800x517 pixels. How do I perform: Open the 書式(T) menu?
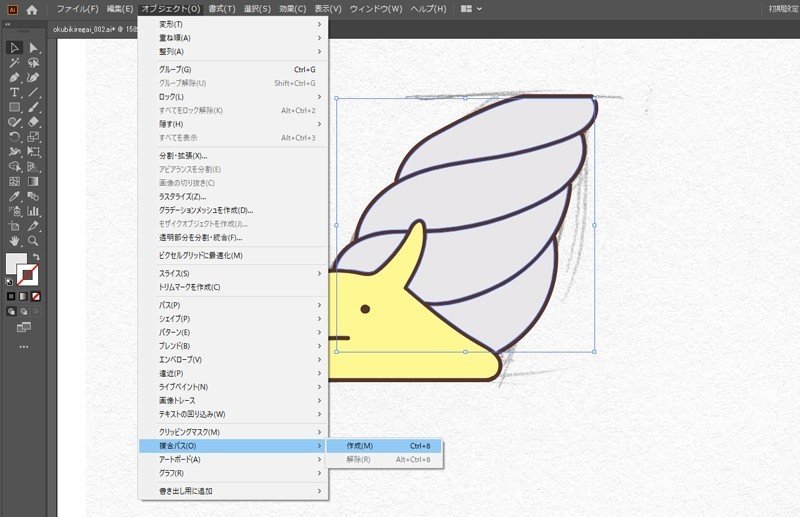pyautogui.click(x=222, y=9)
